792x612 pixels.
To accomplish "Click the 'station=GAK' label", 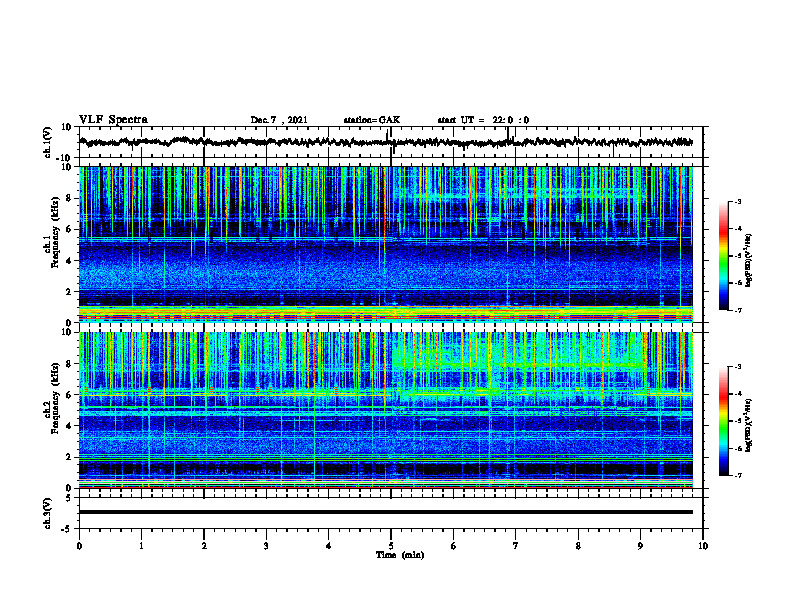I will [x=372, y=120].
